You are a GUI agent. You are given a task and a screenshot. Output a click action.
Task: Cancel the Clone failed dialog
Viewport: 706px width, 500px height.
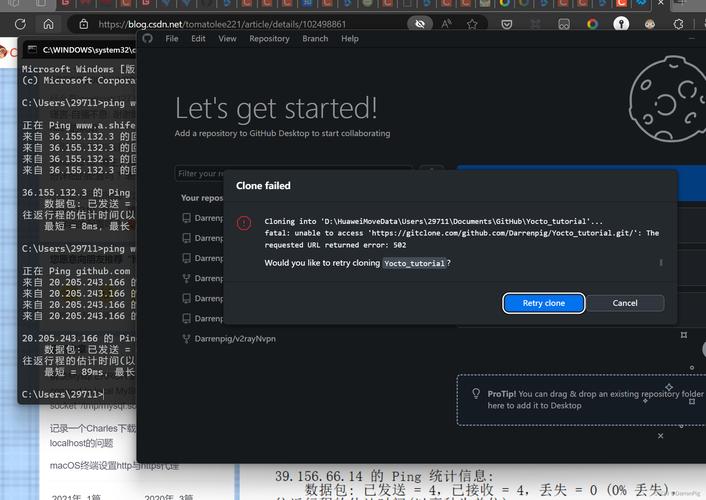click(625, 303)
